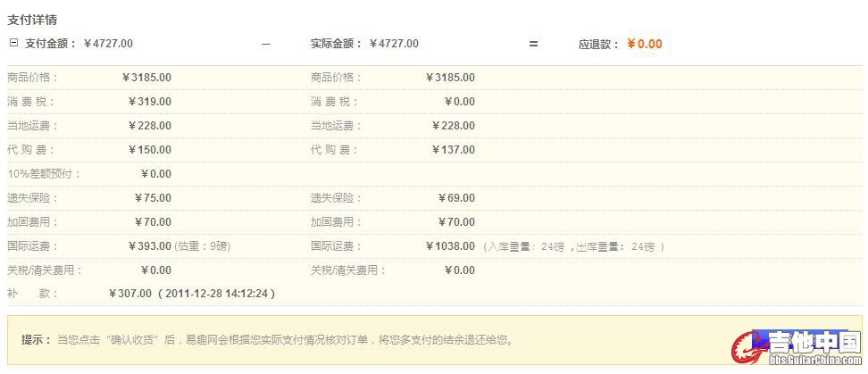
Task: Click the ¥393.00 estimated shipping amount
Action: click(150, 246)
